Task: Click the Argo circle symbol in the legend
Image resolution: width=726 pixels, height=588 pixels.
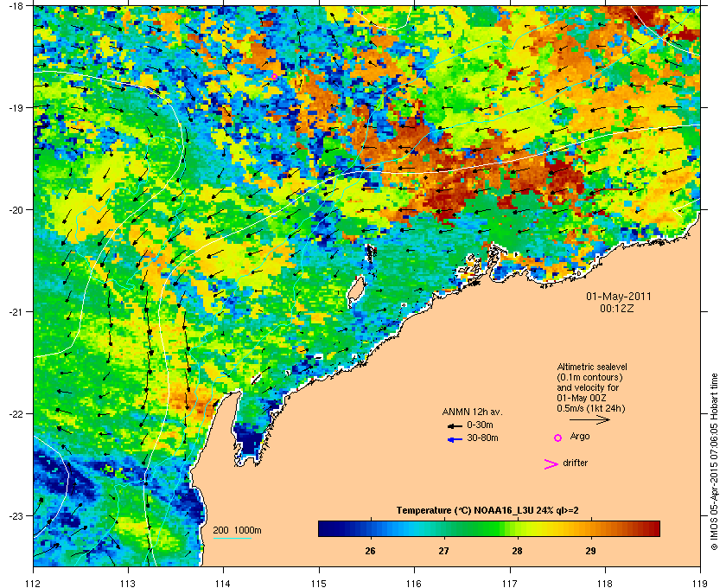Action: pyautogui.click(x=558, y=438)
